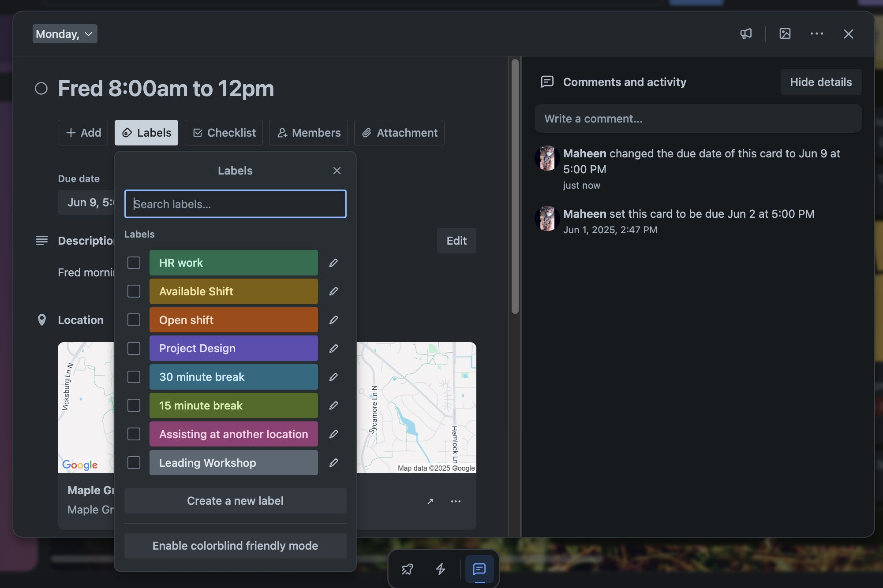
Task: Select the comments speech bubble icon
Action: point(479,569)
